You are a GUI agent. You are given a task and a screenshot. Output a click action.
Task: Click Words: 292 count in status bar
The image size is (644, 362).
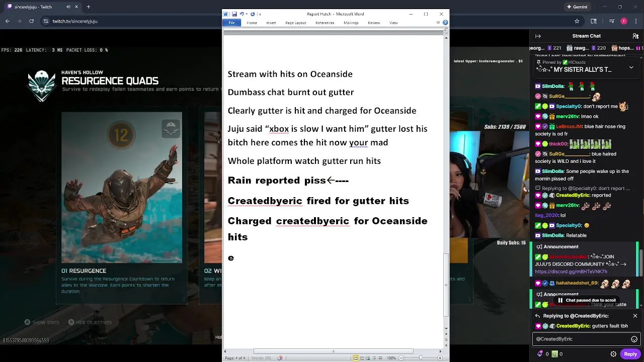pyautogui.click(x=262, y=358)
